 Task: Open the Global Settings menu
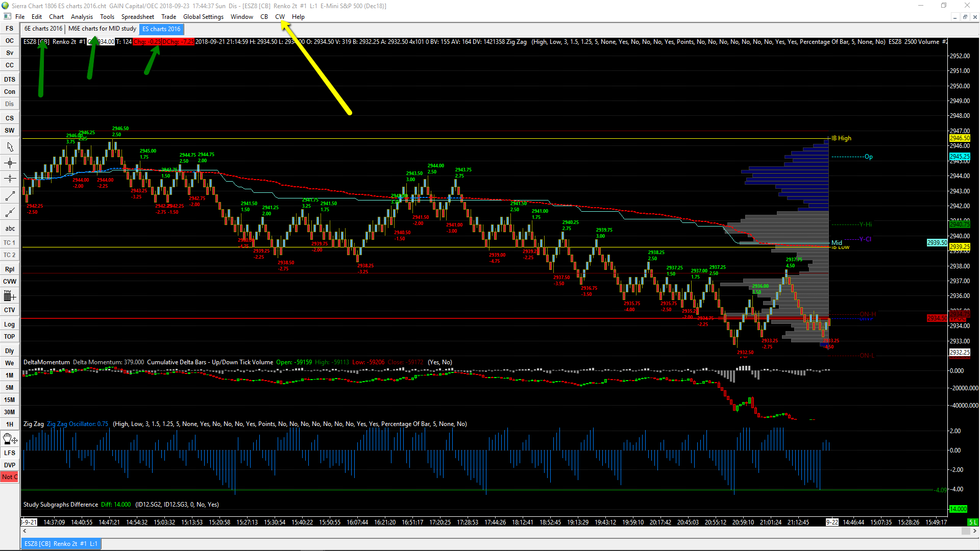click(203, 17)
